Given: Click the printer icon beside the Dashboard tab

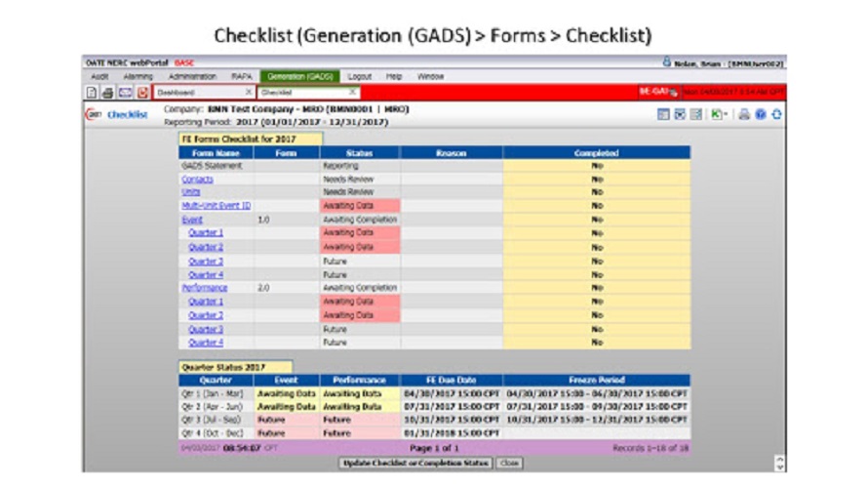Looking at the screenshot, I should [108, 93].
